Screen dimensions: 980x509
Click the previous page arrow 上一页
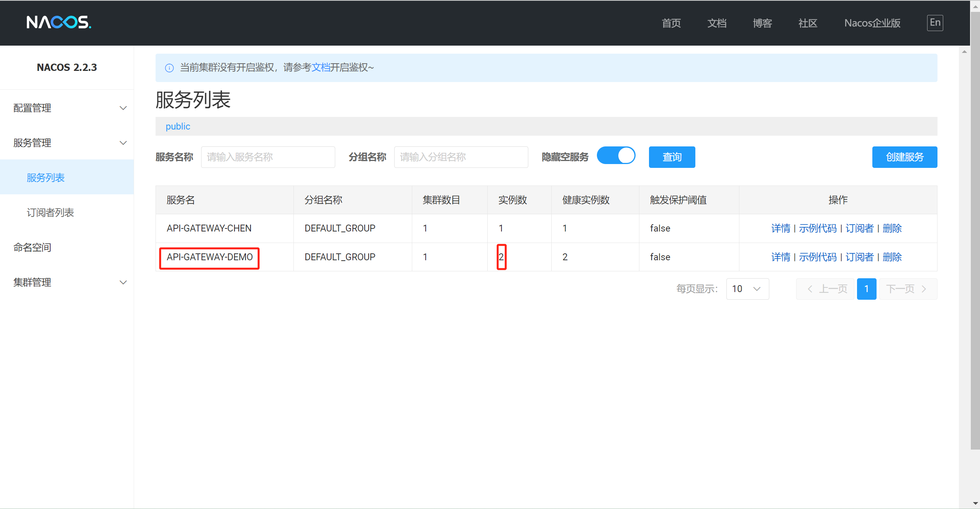click(x=825, y=289)
